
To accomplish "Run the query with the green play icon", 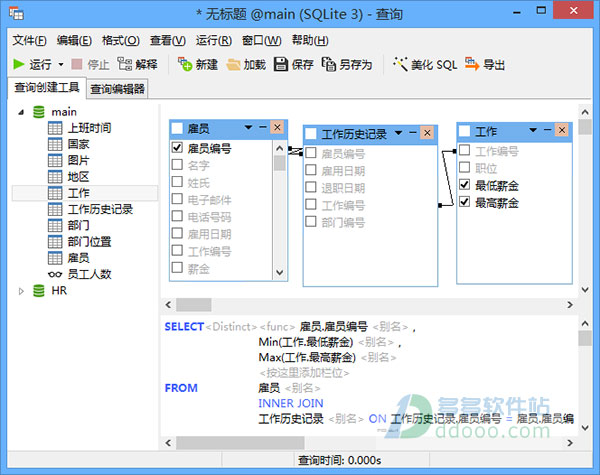I will 19,64.
